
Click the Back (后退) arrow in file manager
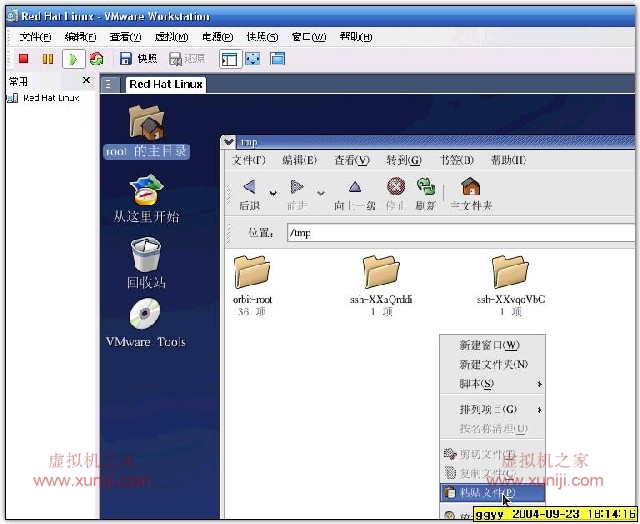(x=249, y=187)
